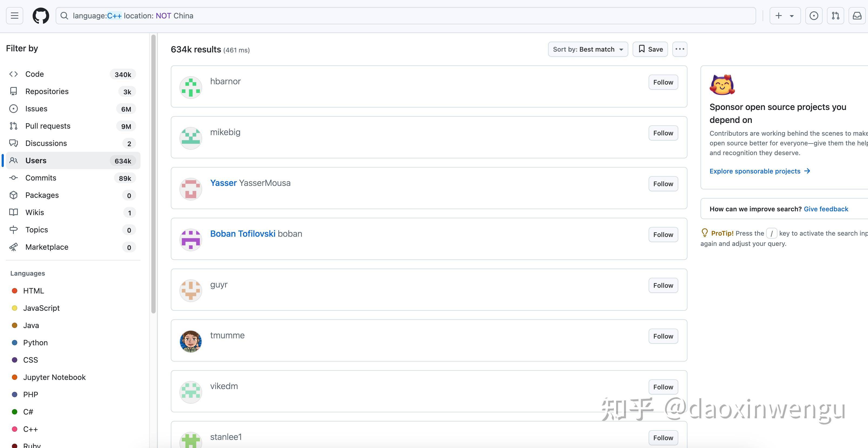Screen dimensions: 868x448
Task: Filter results by Marketplace
Action: point(73,247)
